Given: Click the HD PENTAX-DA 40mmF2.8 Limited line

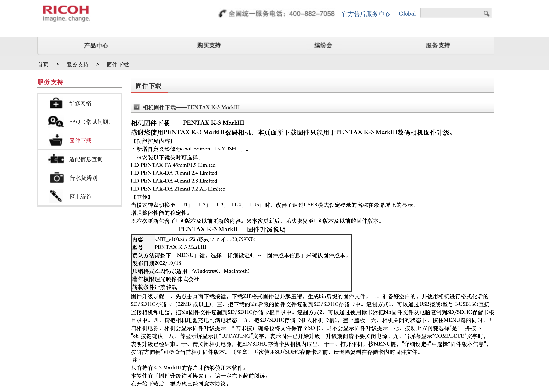Looking at the screenshot, I should click(174, 181).
